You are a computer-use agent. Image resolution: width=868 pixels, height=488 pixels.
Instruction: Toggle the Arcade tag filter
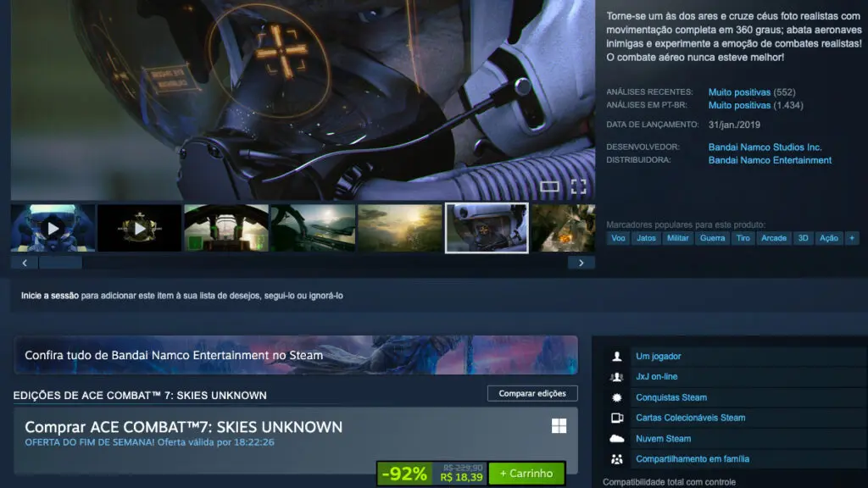pos(773,238)
